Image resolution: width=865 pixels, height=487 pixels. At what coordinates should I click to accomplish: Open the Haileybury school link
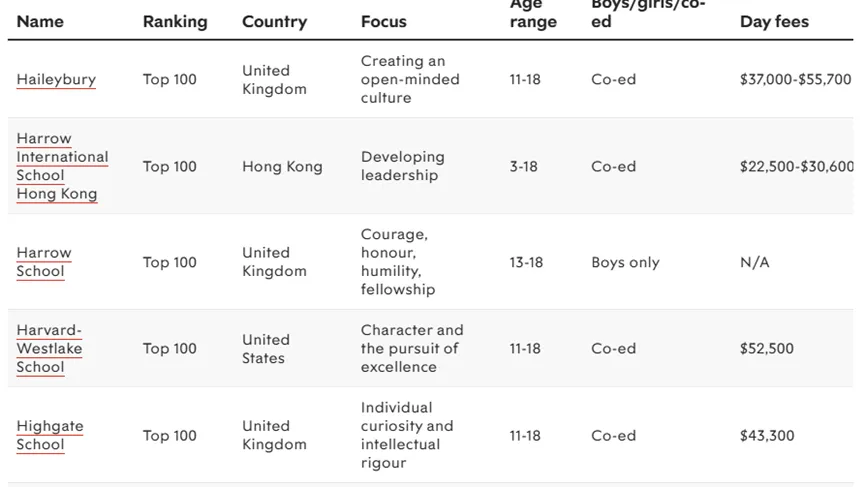[x=56, y=79]
